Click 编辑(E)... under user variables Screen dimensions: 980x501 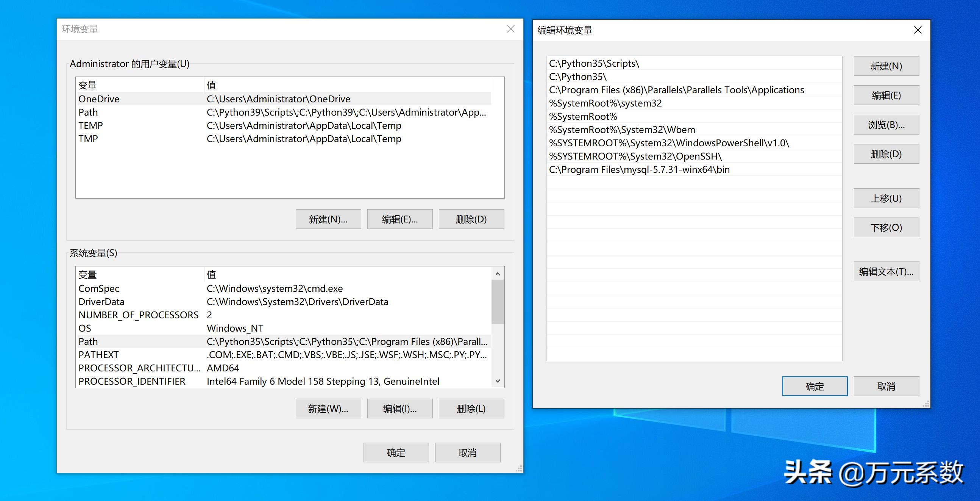click(x=399, y=219)
